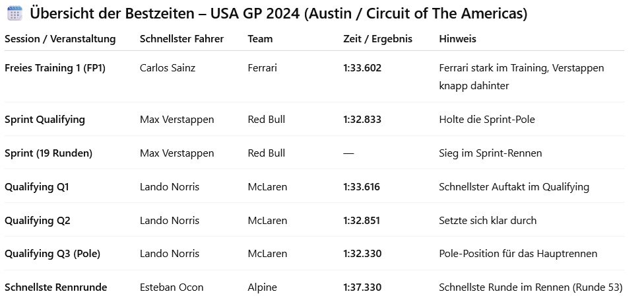Click the "Qualifying Q1" row label

click(x=36, y=187)
